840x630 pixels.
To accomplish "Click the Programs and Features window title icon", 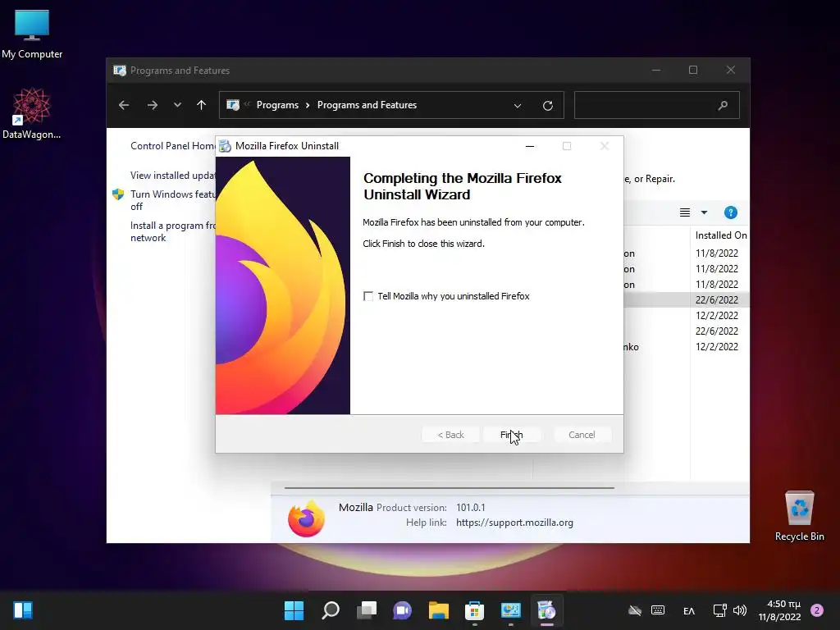I will point(120,71).
